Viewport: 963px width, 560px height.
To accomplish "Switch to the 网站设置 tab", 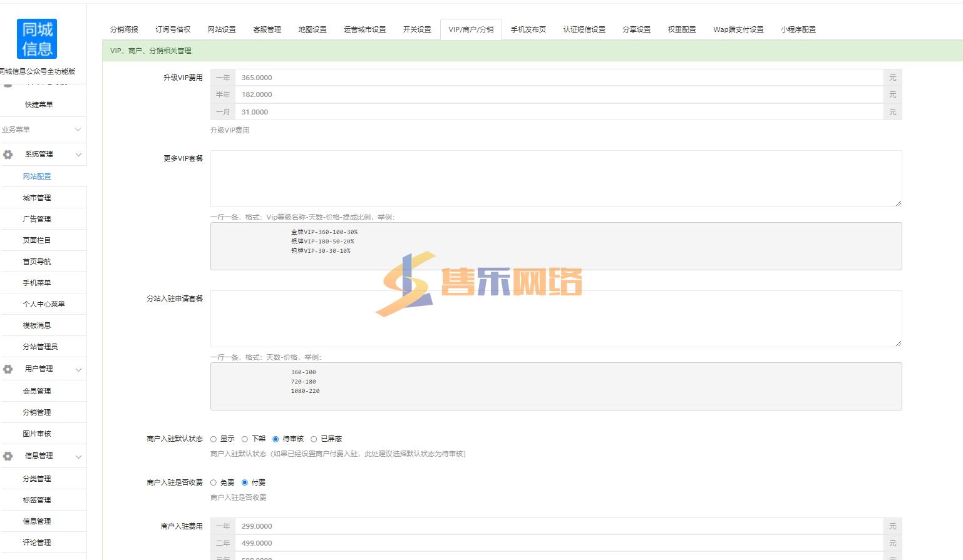I will 222,29.
